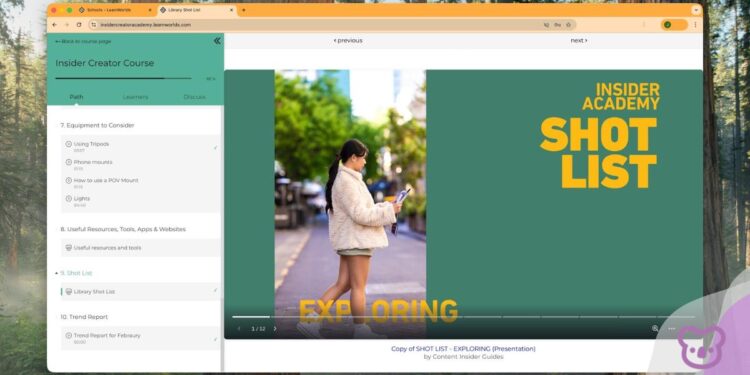Screen dimensions: 750x375
Task: Click the course progress bar under Insider Creator Course
Action: 123,78
